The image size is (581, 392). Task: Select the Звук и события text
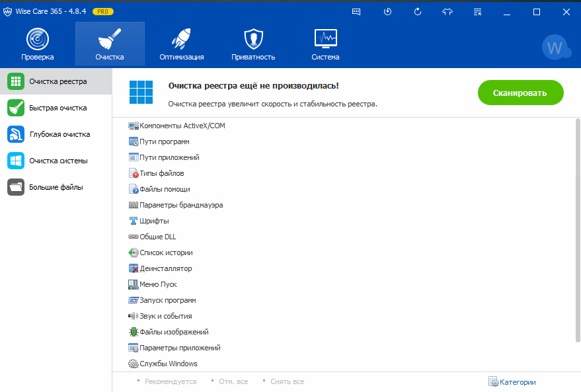166,316
